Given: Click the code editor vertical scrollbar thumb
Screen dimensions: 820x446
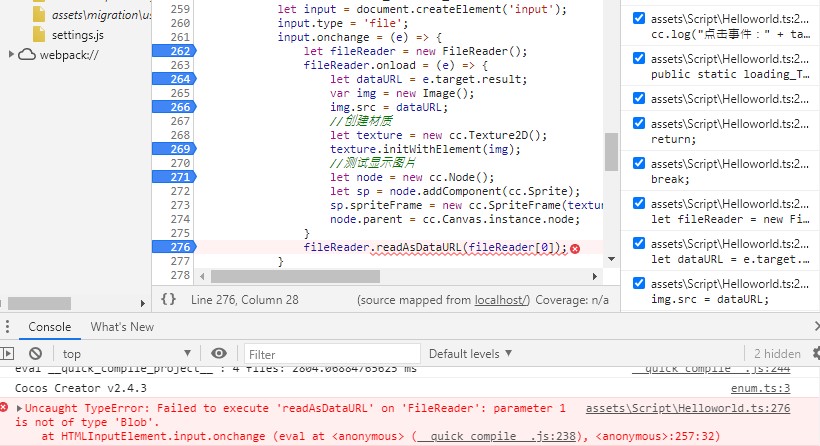Looking at the screenshot, I should tap(611, 152).
